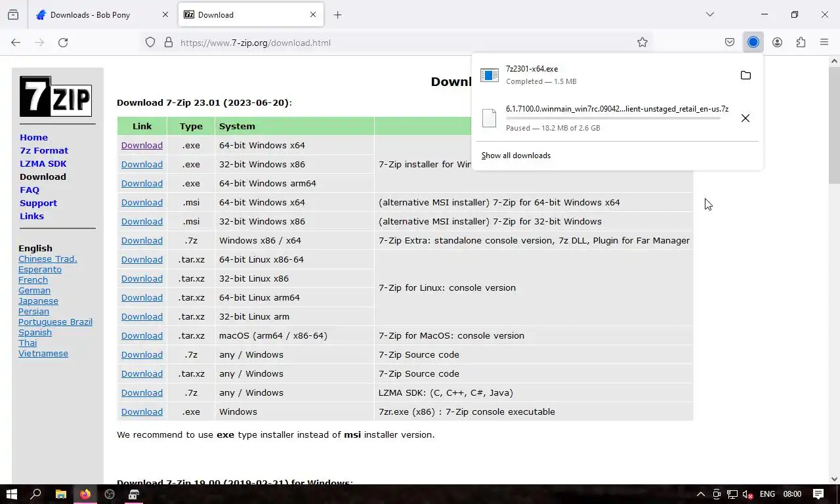Switch to Downloads - Bob Pony tab
Screen dimensions: 840x504
(103, 14)
